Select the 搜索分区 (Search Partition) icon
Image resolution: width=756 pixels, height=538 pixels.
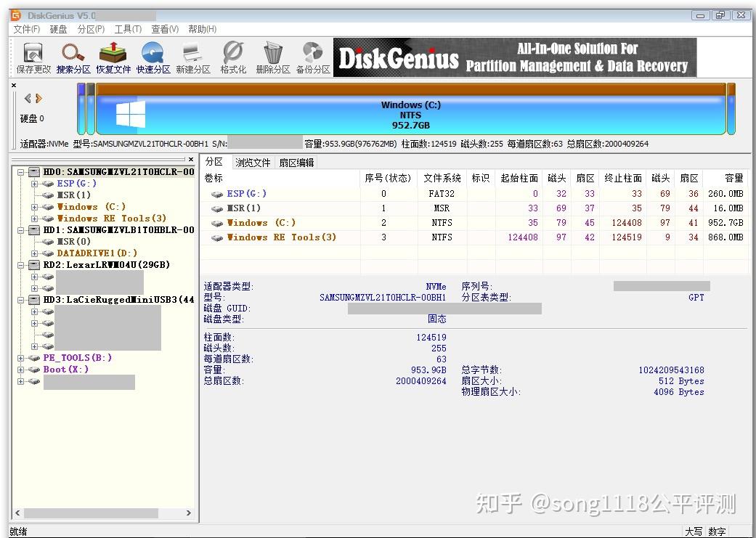[x=73, y=57]
